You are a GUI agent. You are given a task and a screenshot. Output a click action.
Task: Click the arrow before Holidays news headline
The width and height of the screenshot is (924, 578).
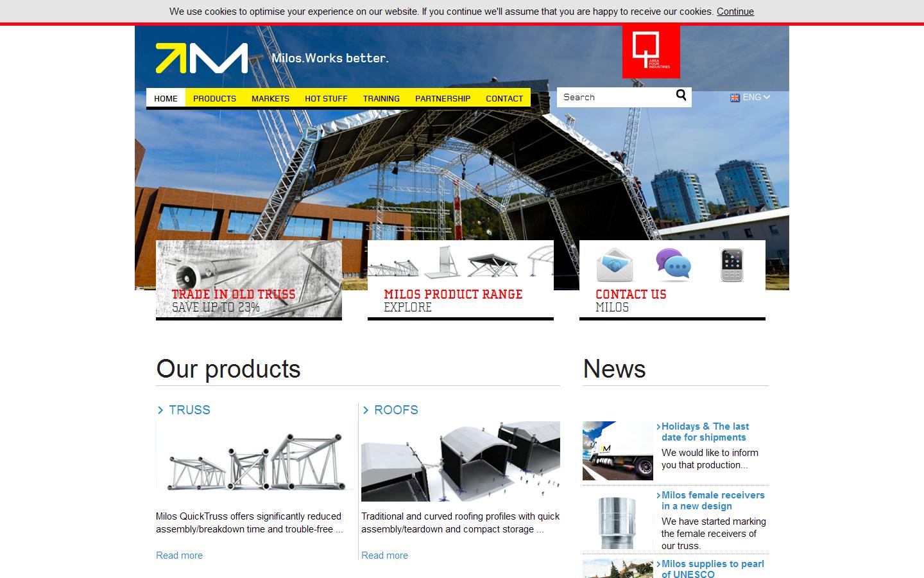(x=658, y=426)
